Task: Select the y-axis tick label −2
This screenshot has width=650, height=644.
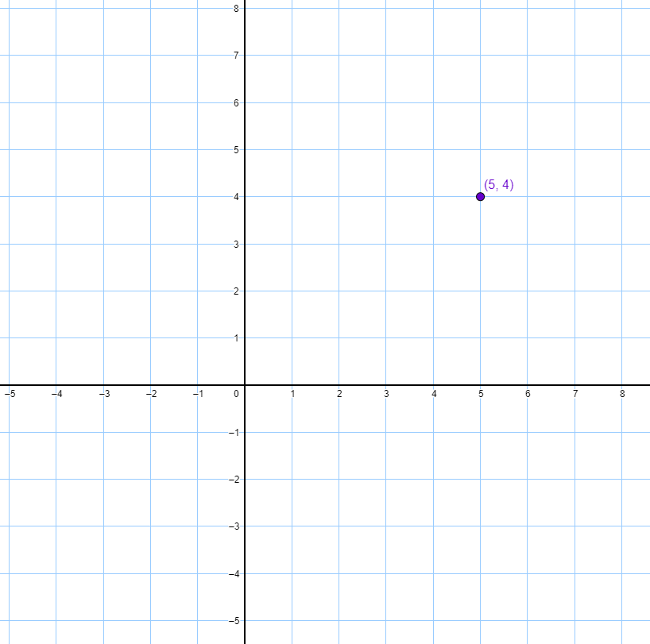Action: [x=234, y=480]
